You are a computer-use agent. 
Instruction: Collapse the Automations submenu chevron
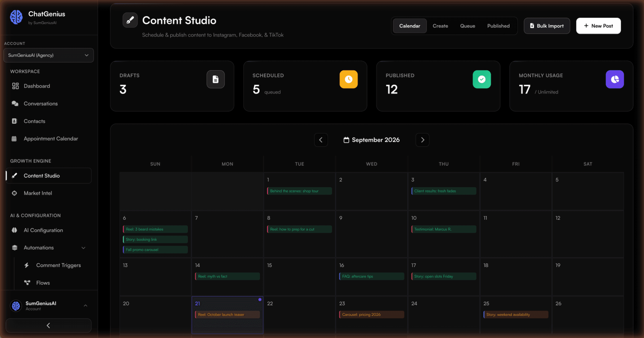point(83,248)
